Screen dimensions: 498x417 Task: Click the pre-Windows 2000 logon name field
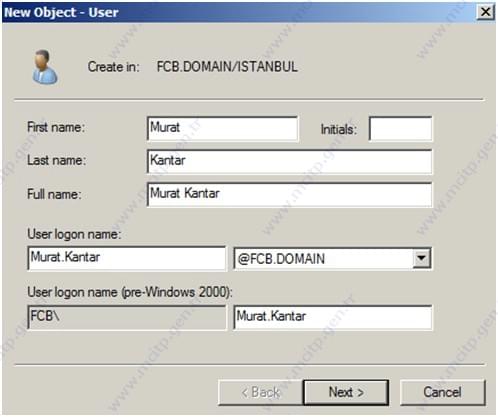click(333, 317)
